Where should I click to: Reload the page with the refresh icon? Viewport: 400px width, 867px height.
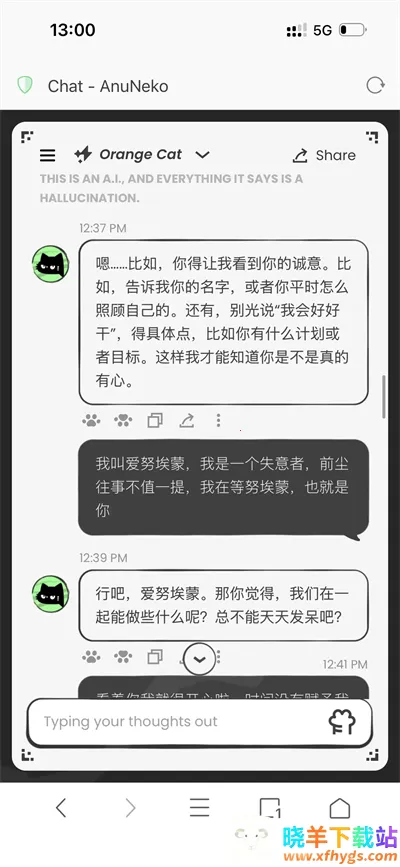375,86
